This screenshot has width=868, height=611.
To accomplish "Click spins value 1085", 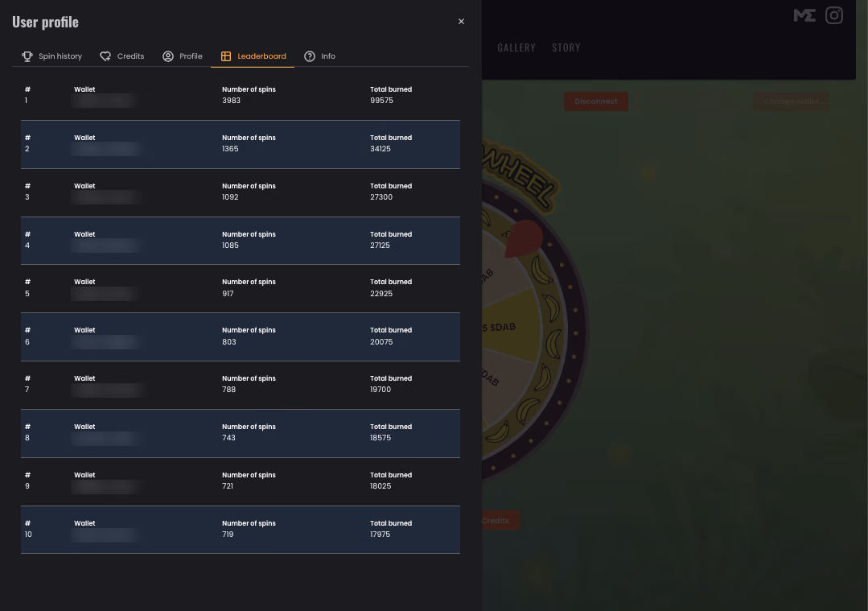I will (230, 245).
